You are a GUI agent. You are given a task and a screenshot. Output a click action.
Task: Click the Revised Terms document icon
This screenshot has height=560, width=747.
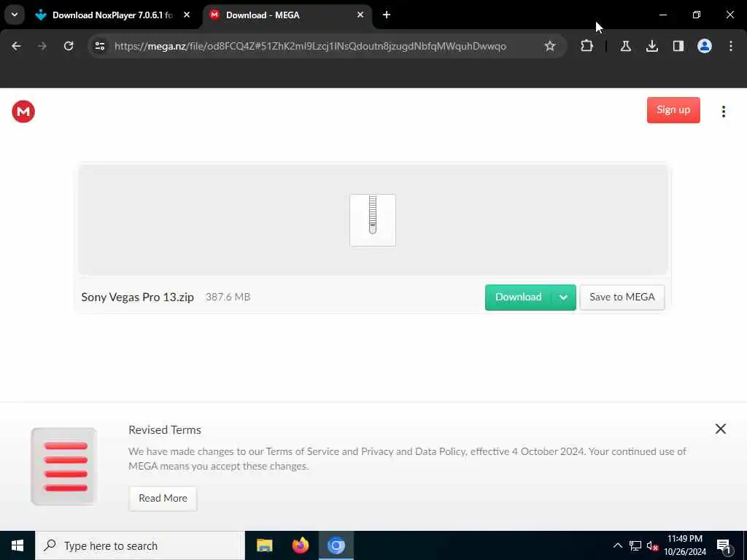[64, 466]
